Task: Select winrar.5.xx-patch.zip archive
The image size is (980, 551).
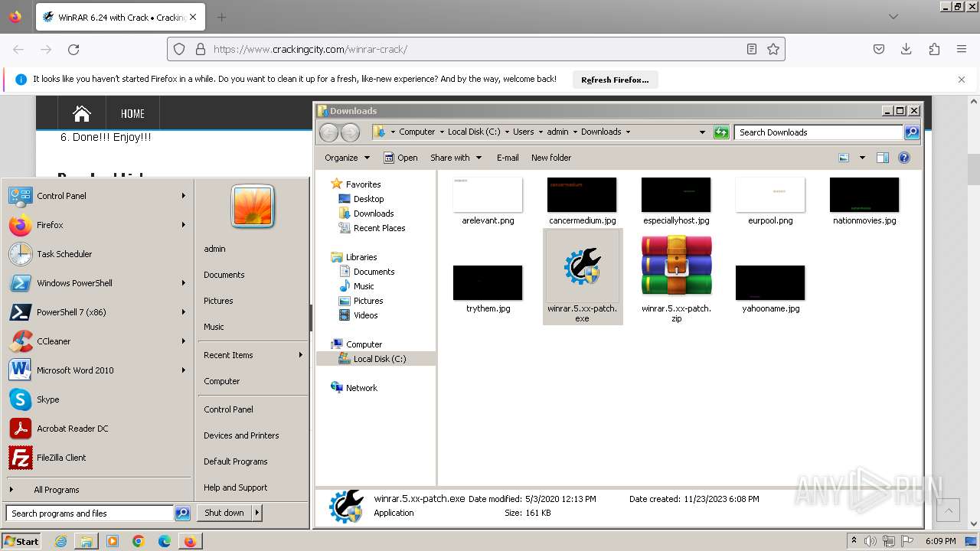Action: [677, 265]
